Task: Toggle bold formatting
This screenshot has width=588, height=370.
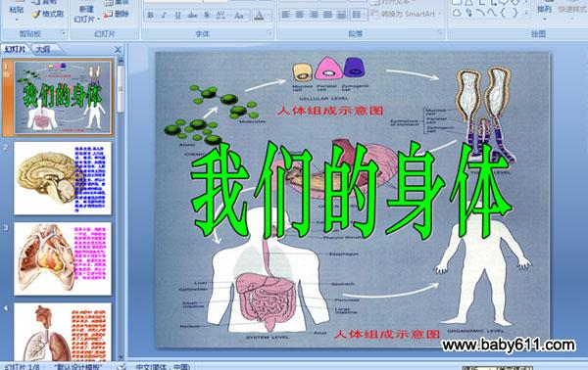Action: pyautogui.click(x=150, y=16)
